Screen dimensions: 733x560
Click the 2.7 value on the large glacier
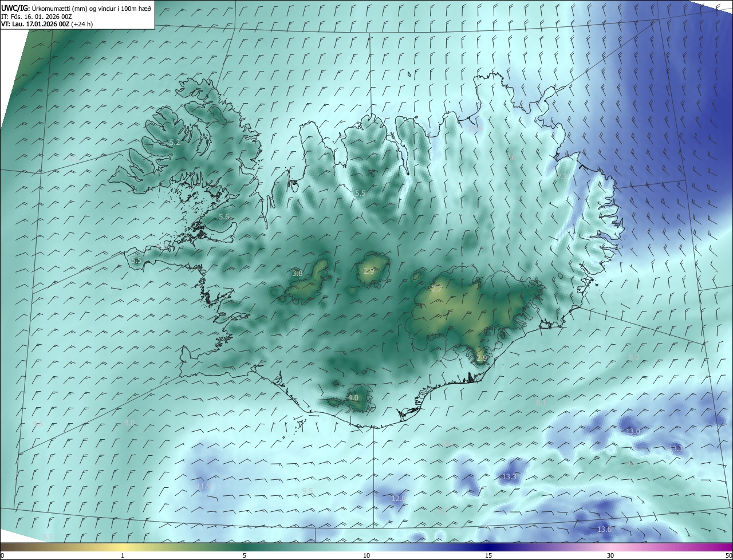coord(436,289)
